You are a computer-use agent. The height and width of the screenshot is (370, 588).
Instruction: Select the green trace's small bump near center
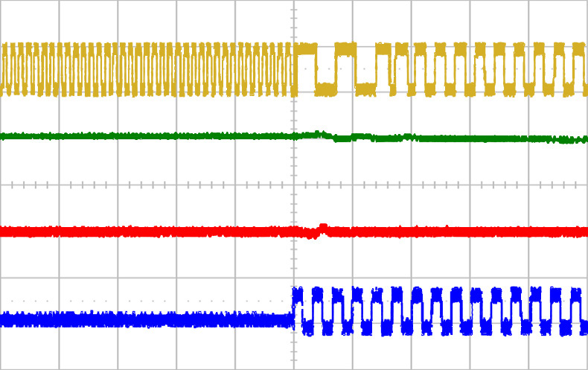[x=320, y=134]
